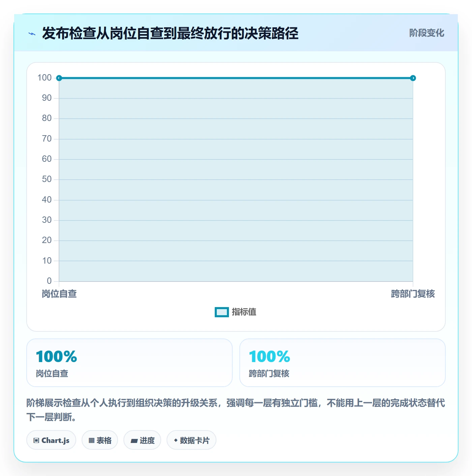
Task: Click the Chart.js tag icon
Action: click(x=36, y=440)
